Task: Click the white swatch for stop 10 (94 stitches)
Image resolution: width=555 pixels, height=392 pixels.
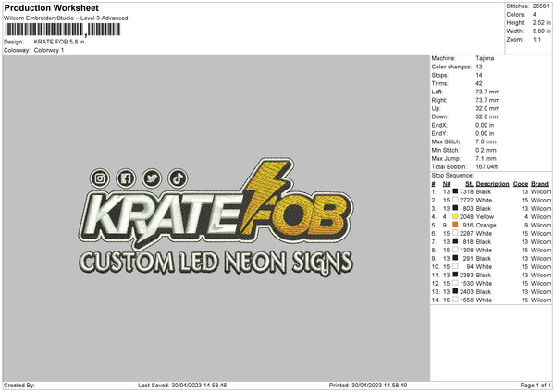Action: click(x=455, y=266)
